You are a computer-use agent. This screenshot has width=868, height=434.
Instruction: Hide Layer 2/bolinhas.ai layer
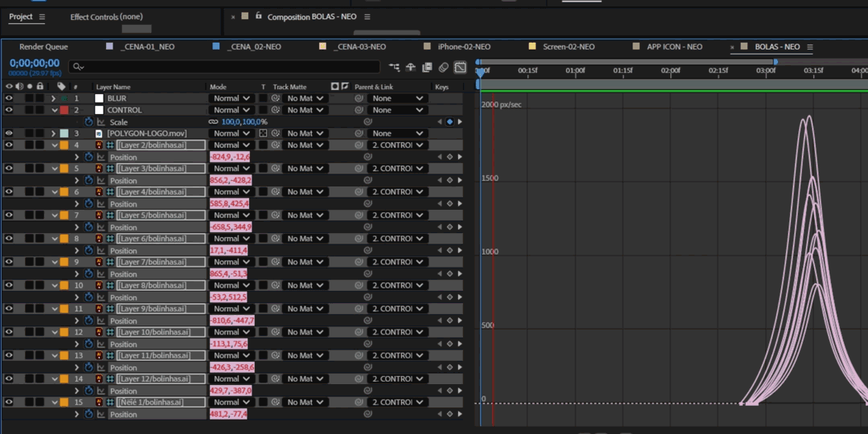point(9,145)
